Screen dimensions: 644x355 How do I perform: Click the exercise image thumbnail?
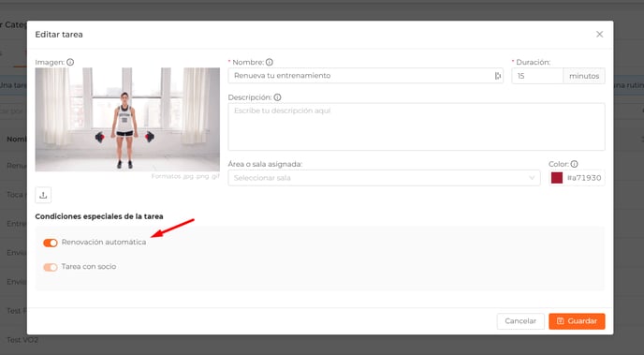pyautogui.click(x=127, y=120)
